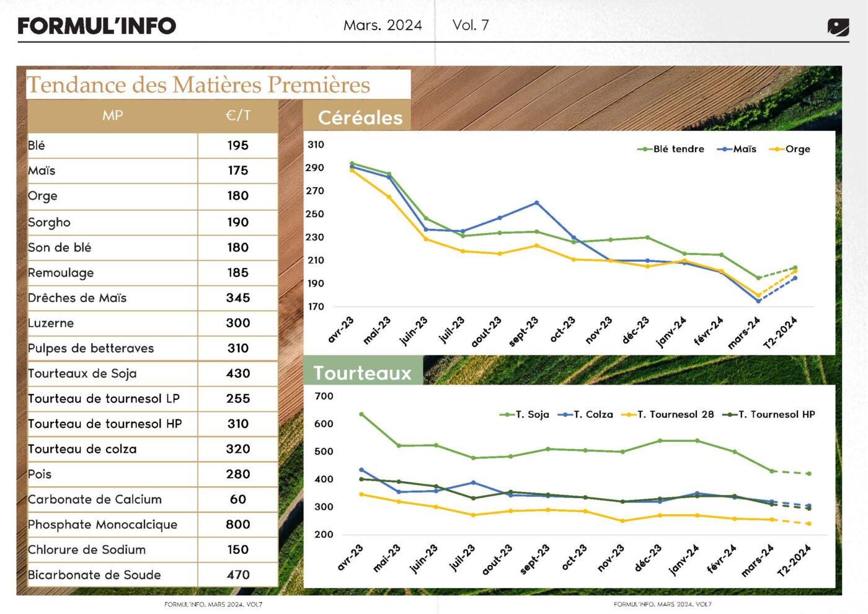This screenshot has width=868, height=614.
Task: Click the 'T. Tournesol HP' legend entry
Action: tap(769, 414)
